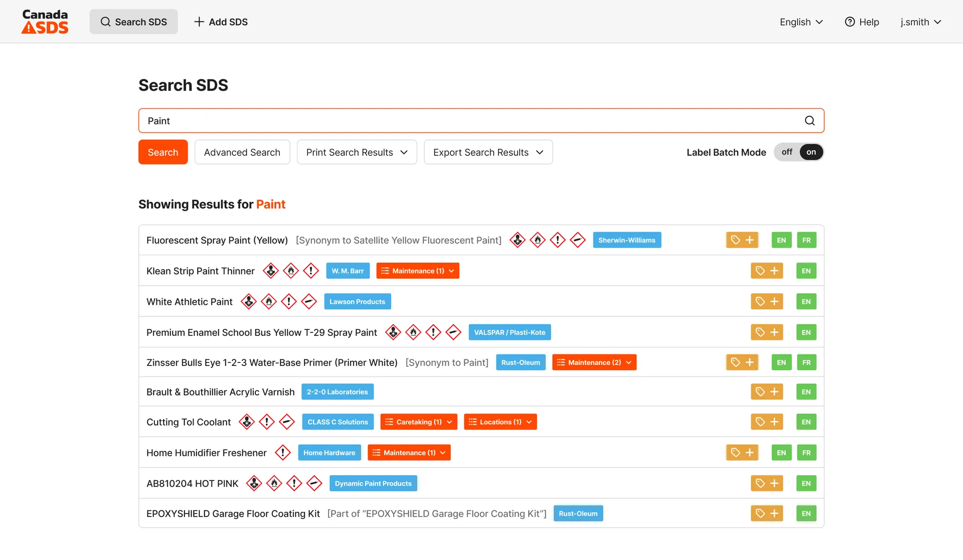Click health hazard pictogram on White Athletic Paint row

point(249,301)
